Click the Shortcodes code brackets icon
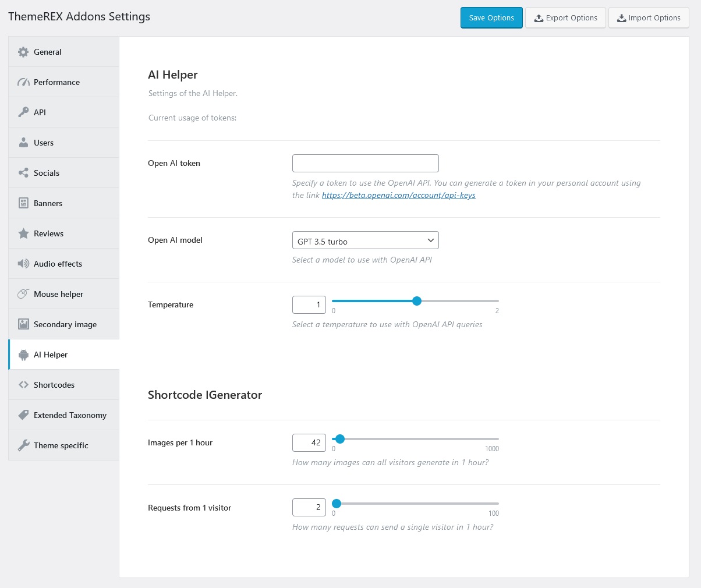 [x=23, y=385]
